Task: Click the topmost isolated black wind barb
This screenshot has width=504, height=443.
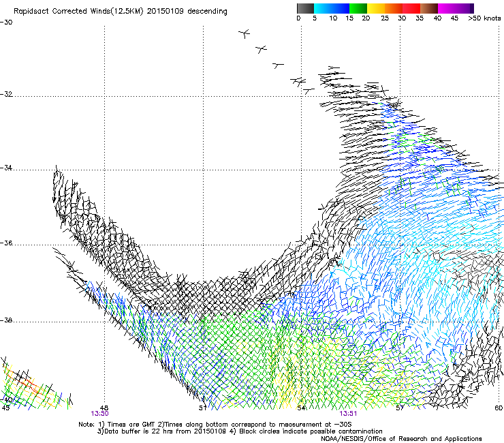Action: coord(245,33)
